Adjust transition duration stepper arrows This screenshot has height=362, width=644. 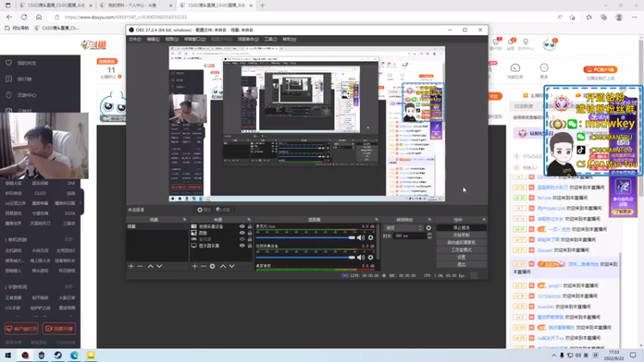coord(429,236)
